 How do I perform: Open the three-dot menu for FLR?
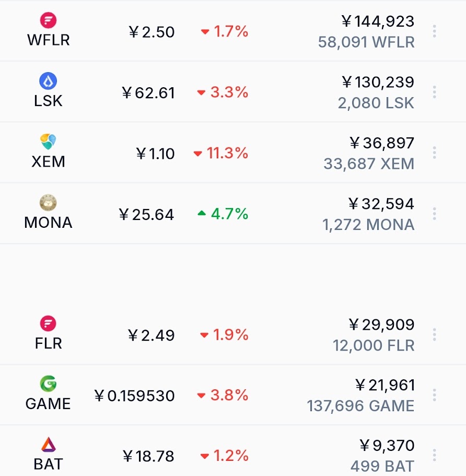pyautogui.click(x=435, y=334)
